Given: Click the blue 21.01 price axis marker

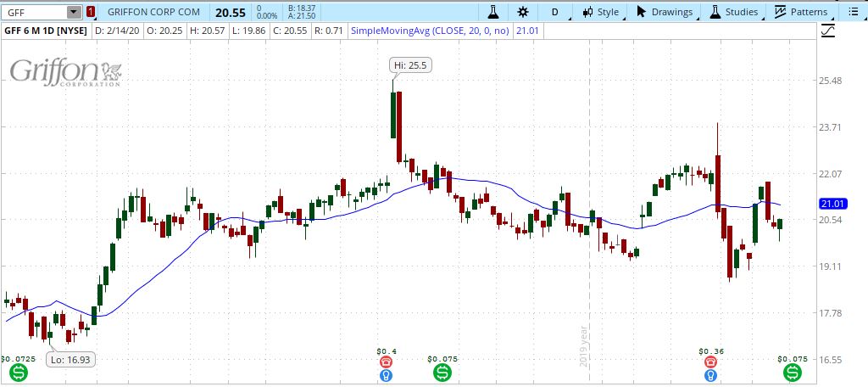Looking at the screenshot, I should pos(832,204).
